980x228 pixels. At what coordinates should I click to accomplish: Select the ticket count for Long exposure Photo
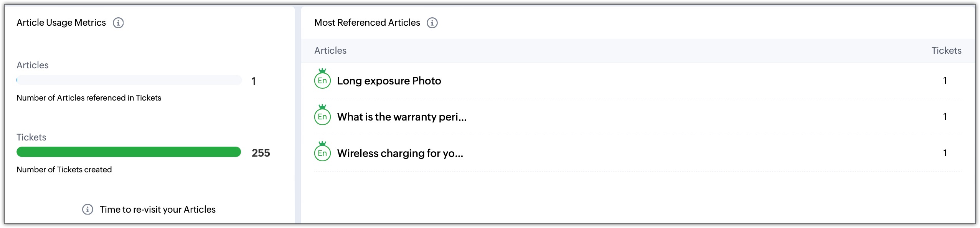point(945,81)
